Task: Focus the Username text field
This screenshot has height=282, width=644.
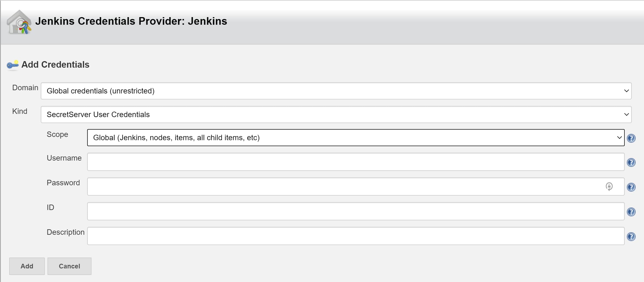Action: coord(356,162)
